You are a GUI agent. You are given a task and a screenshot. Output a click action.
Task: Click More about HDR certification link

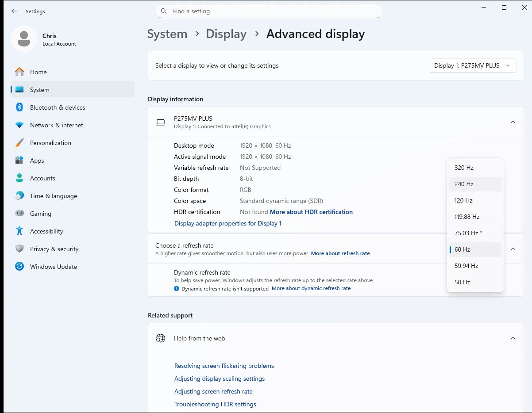pyautogui.click(x=311, y=212)
